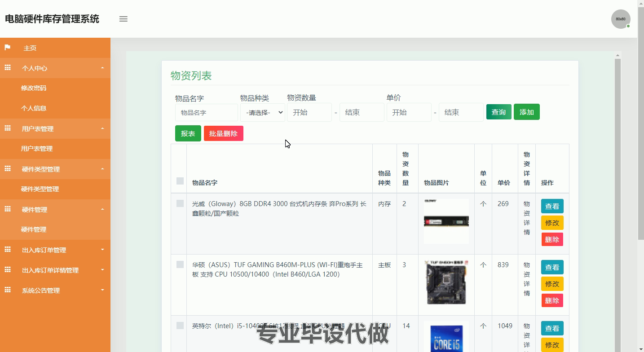Viewport: 644px width, 352px height.
Task: Click grid icon next to 出入库订单详情管理
Action: click(8, 270)
